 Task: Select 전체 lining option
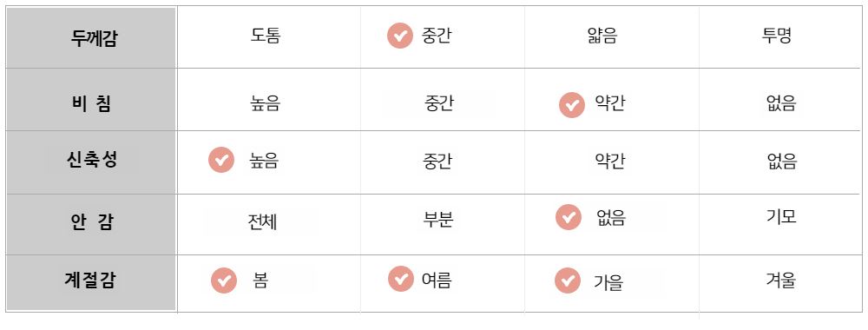point(262,222)
